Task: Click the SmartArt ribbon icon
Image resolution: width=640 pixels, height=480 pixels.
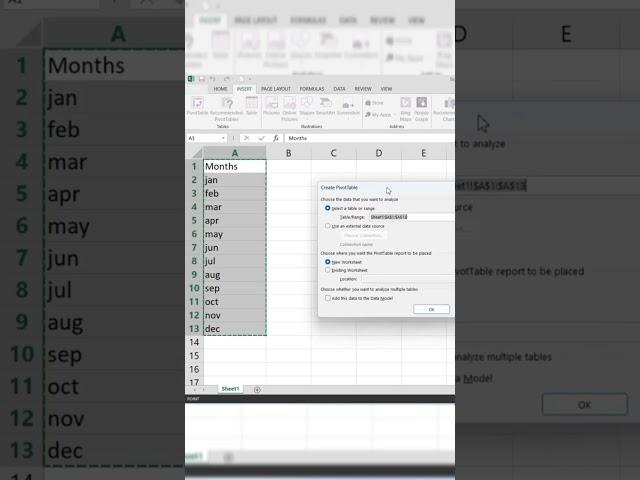Action: (325, 106)
